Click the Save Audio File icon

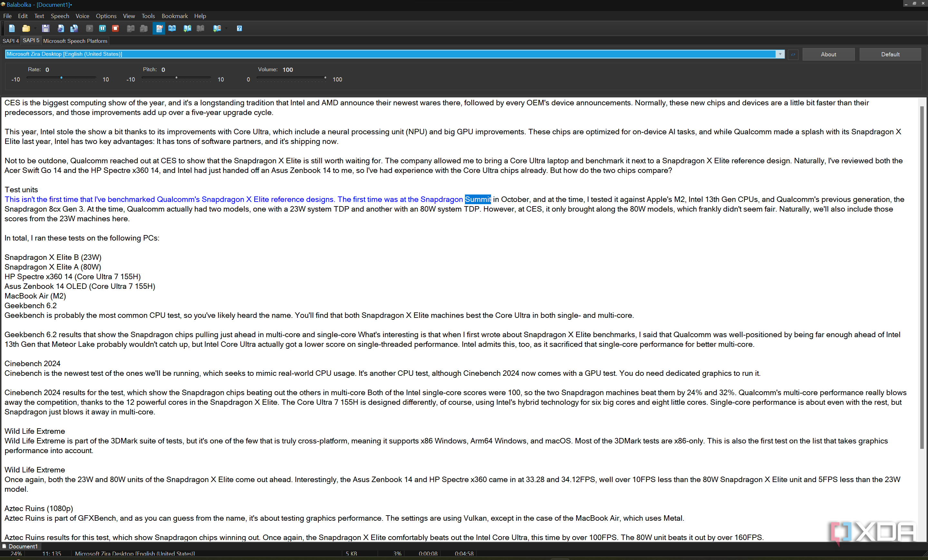click(x=61, y=28)
